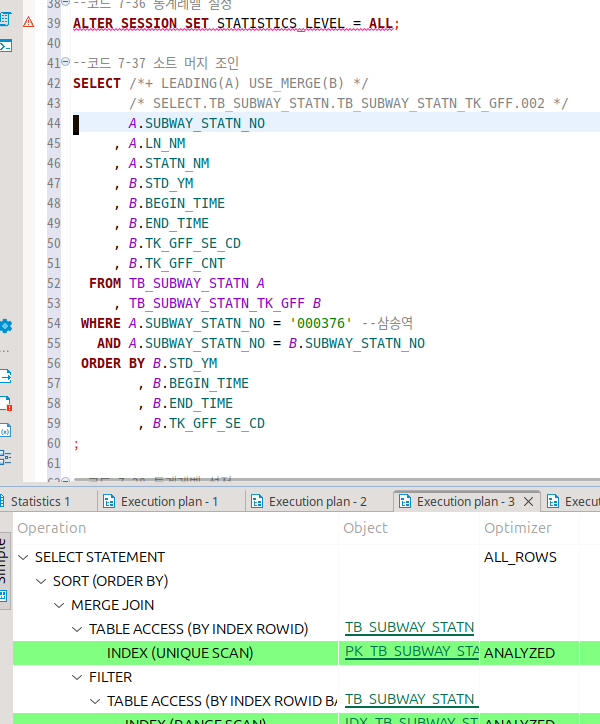Select the INDEX (UNIQUE SCAN) row
Screen dimensions: 600x724
[x=180, y=653]
